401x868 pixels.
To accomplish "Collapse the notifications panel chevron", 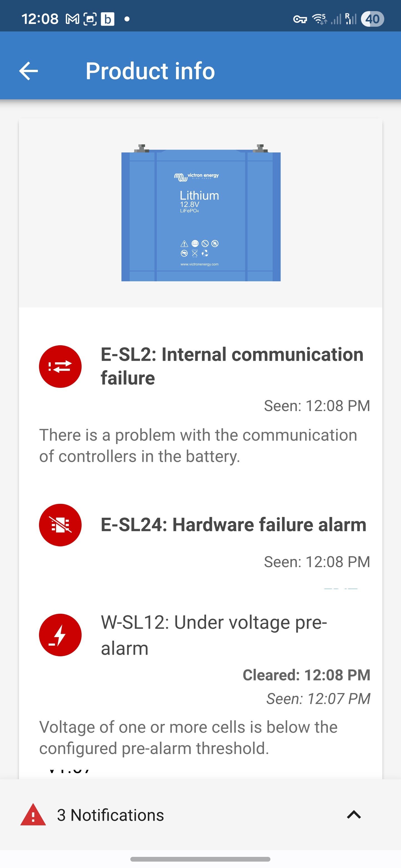I will pos(354,815).
